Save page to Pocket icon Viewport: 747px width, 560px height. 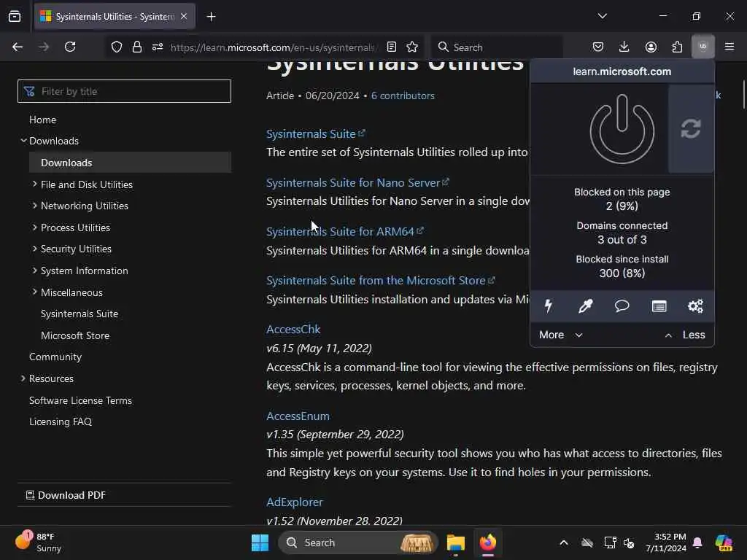tap(598, 47)
